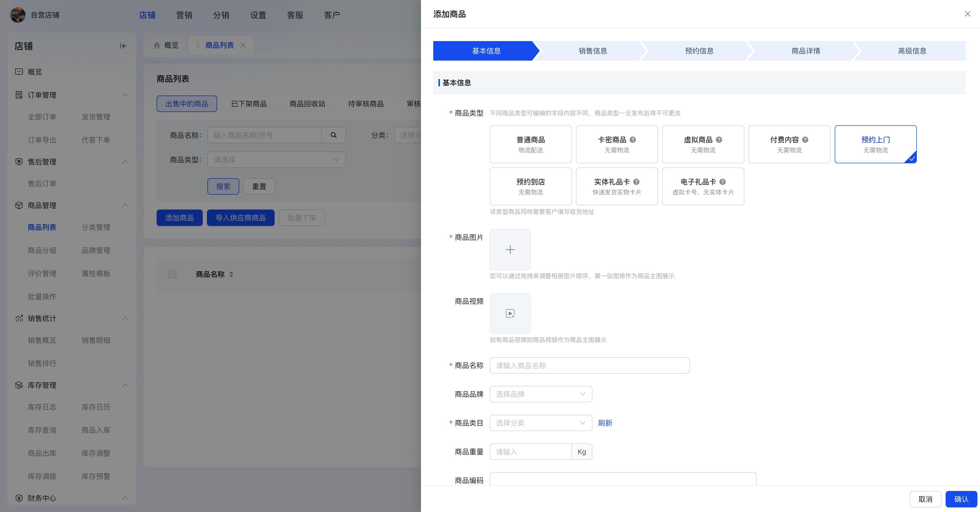Click the drag handle on 商品列表 tab
This screenshot has width=980, height=512.
(x=198, y=45)
